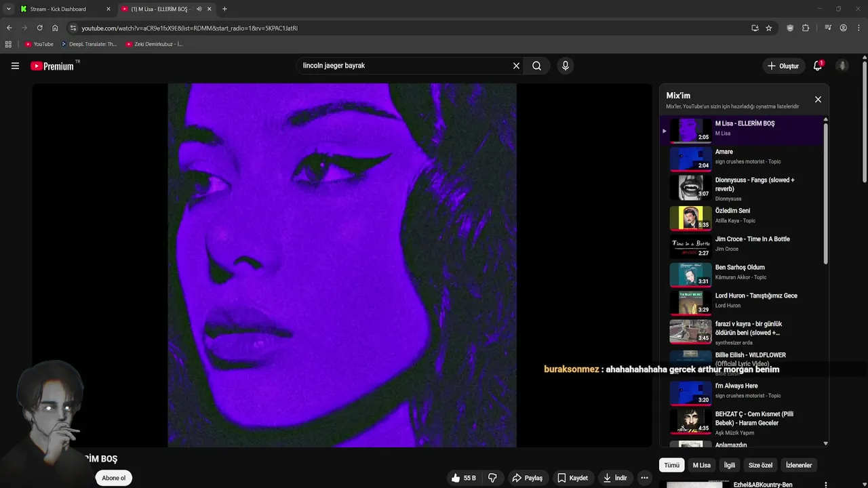This screenshot has height=488, width=868.
Task: Dislike the video
Action: (492, 478)
